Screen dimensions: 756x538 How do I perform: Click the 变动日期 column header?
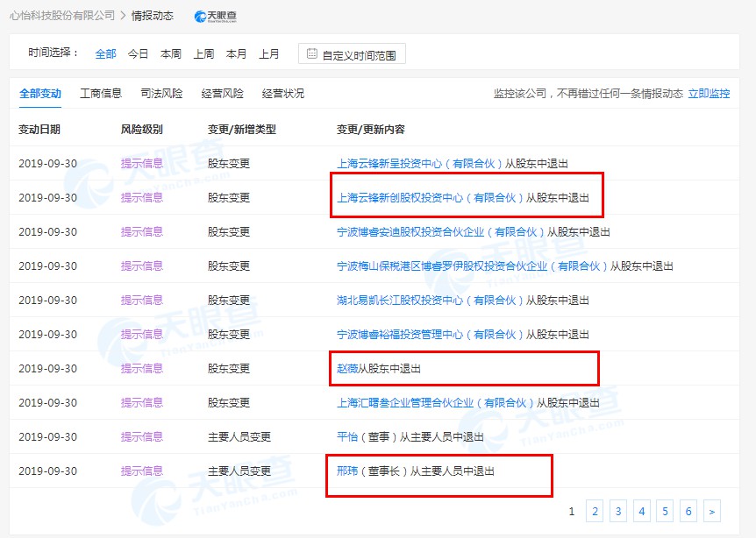[39, 130]
